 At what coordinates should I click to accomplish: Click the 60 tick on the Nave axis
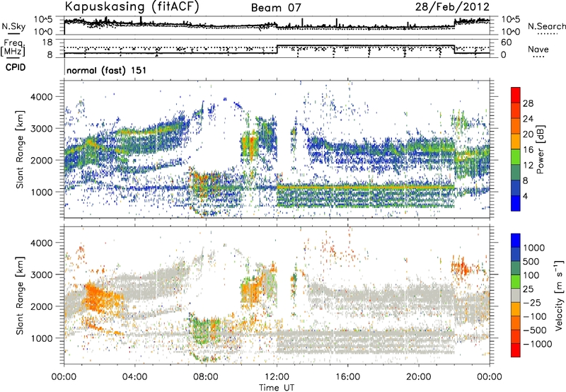point(506,42)
